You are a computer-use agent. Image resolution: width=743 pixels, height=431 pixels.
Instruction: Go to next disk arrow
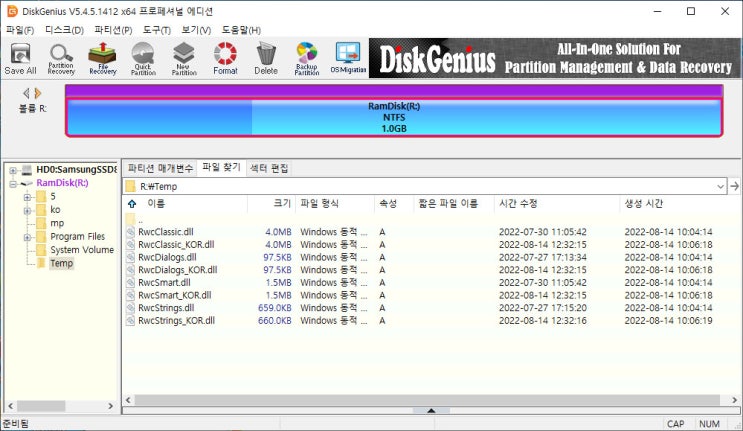[37, 93]
